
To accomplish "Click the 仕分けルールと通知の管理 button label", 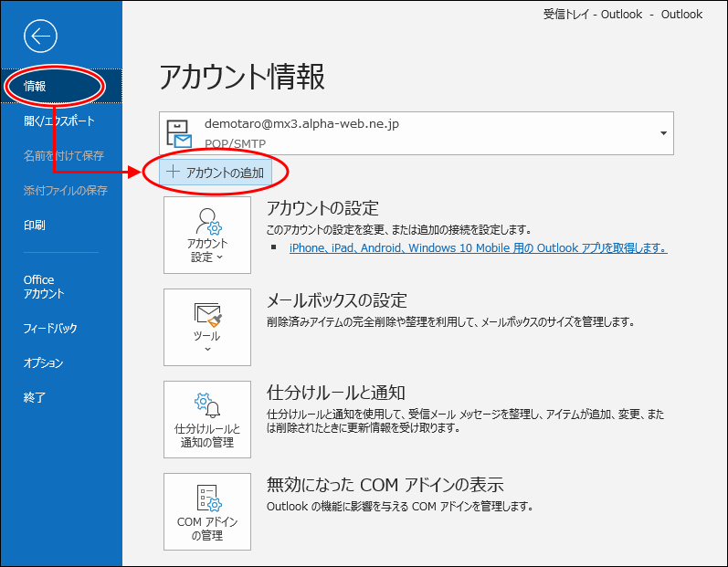I will pos(207,436).
